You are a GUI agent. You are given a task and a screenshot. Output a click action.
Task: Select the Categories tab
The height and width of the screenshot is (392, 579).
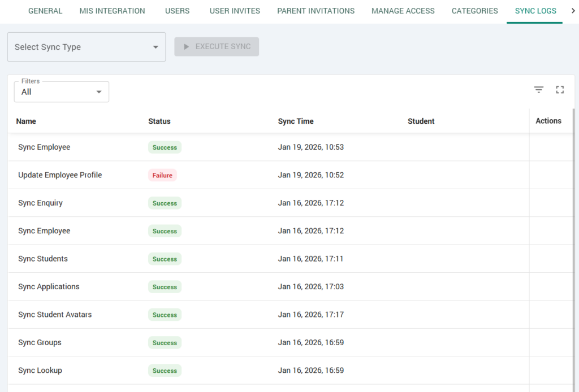(x=474, y=11)
